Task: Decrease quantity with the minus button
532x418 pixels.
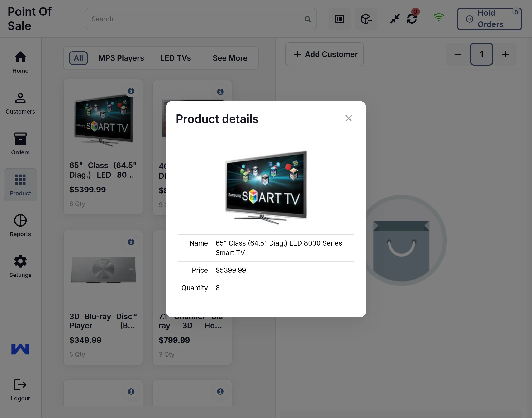Action: (458, 54)
